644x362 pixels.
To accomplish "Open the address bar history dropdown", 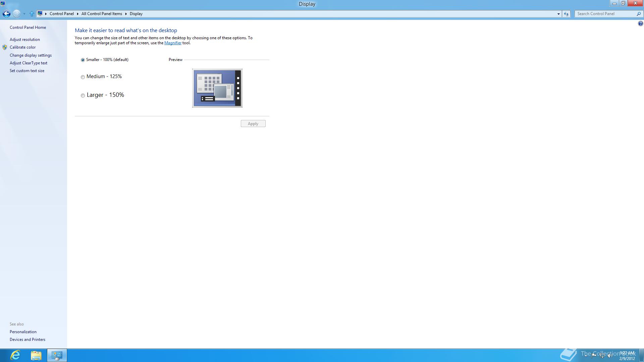I will click(558, 14).
